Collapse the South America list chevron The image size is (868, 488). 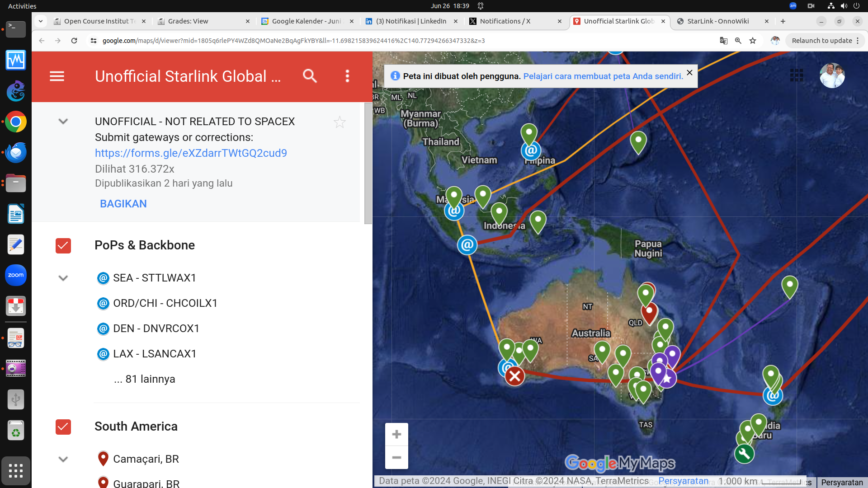pyautogui.click(x=63, y=459)
